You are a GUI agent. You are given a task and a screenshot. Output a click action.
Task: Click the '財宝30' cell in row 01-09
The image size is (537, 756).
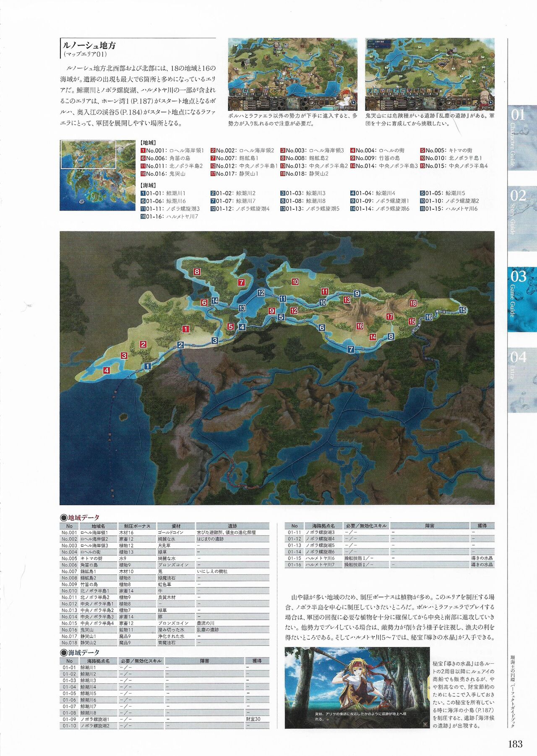coord(253,719)
